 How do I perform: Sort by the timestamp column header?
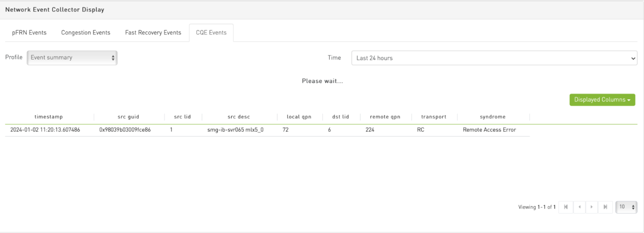(49, 117)
